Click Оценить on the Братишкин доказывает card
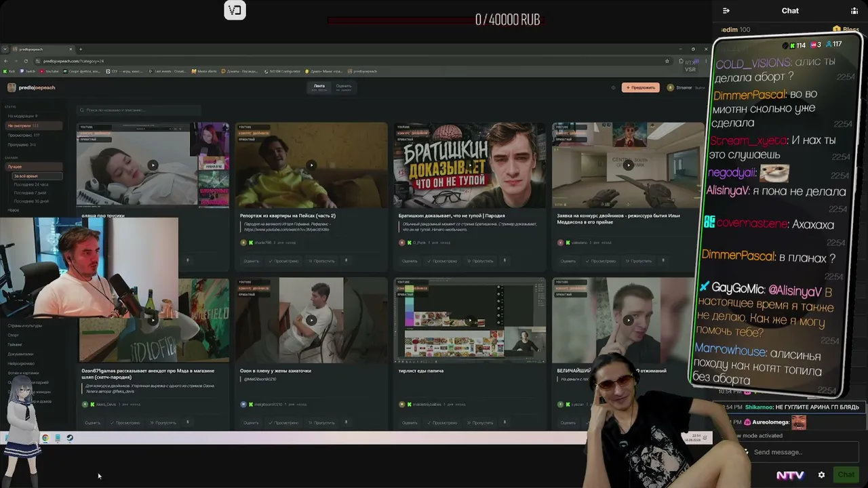 410,261
